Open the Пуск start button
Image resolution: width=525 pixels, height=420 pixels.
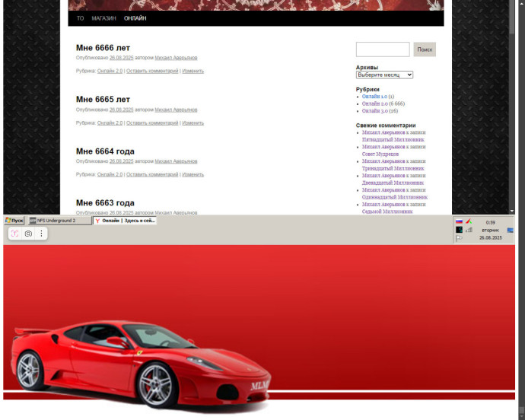(14, 221)
